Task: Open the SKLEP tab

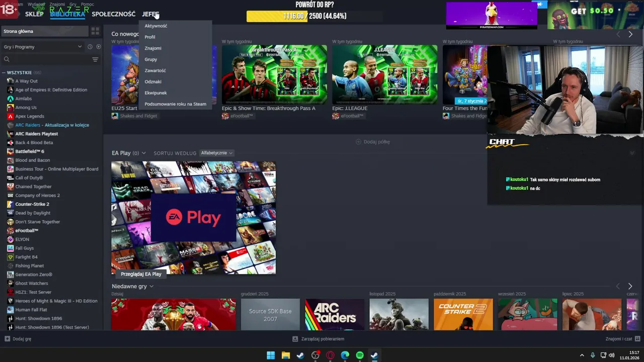Action: pyautogui.click(x=34, y=14)
